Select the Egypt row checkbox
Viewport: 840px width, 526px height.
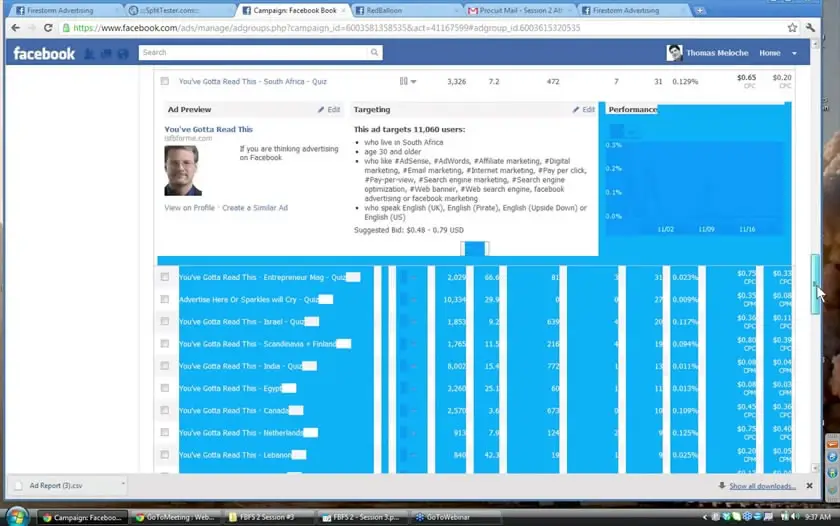click(x=164, y=388)
